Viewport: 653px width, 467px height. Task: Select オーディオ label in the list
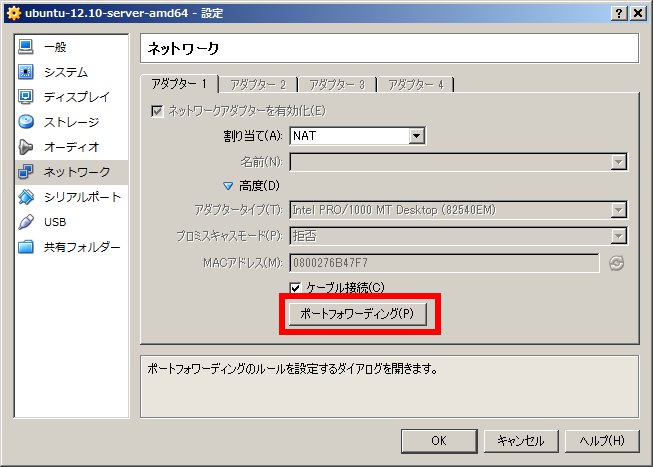pyautogui.click(x=72, y=147)
